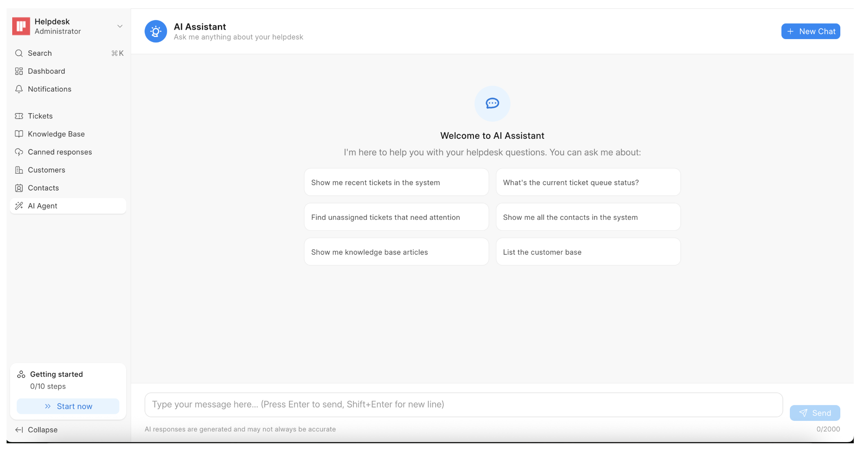Click the Helpdesk red logo icon

pos(21,26)
